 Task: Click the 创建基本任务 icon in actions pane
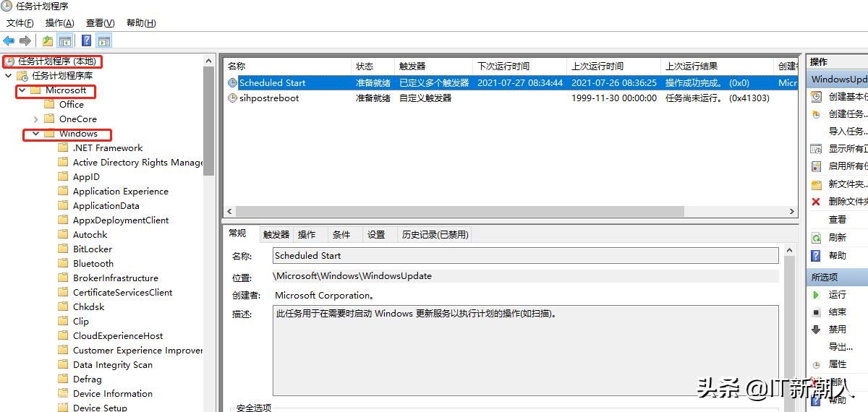coord(816,97)
